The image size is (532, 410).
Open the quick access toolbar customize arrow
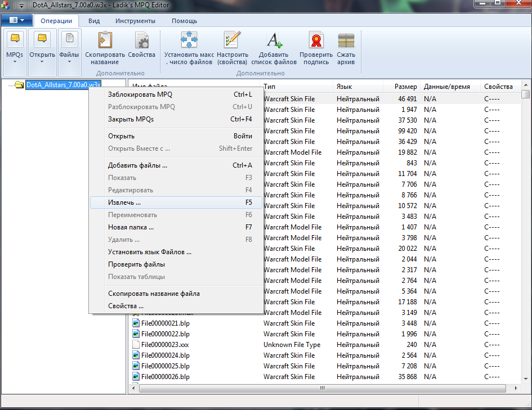pyautogui.click(x=21, y=6)
